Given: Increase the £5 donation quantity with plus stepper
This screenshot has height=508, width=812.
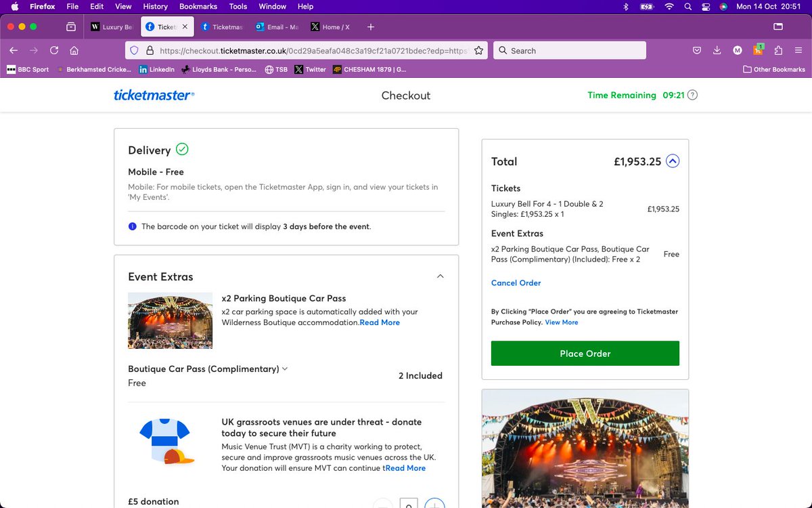Looking at the screenshot, I should point(434,503).
